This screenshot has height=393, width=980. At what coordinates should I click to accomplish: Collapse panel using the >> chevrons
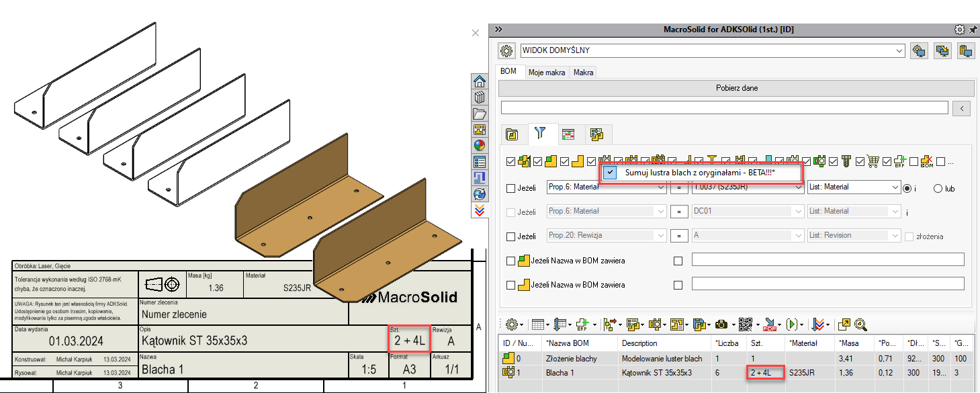(498, 30)
